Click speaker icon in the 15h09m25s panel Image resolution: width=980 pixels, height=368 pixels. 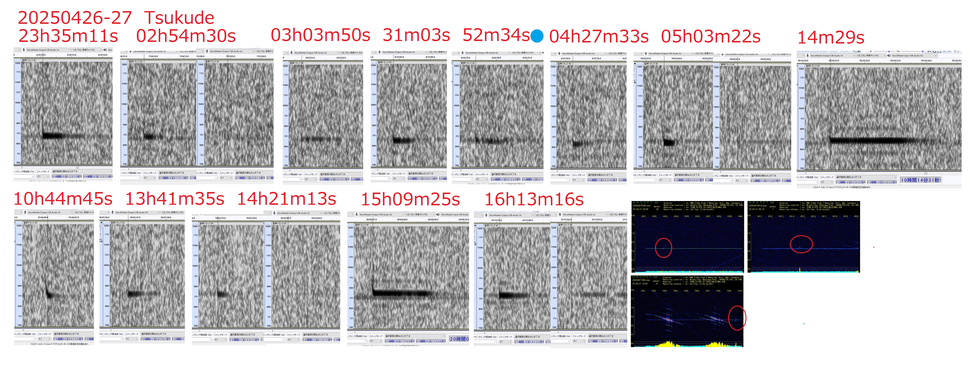point(438,215)
